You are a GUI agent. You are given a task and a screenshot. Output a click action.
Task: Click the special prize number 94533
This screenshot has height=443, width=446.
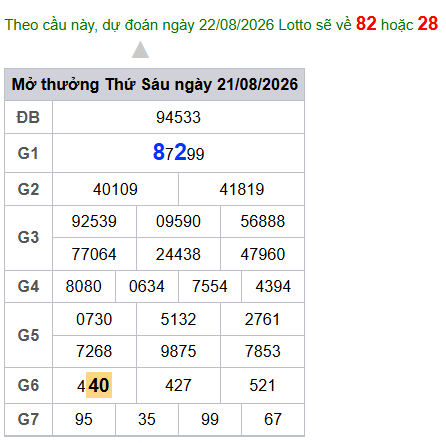coord(178,117)
